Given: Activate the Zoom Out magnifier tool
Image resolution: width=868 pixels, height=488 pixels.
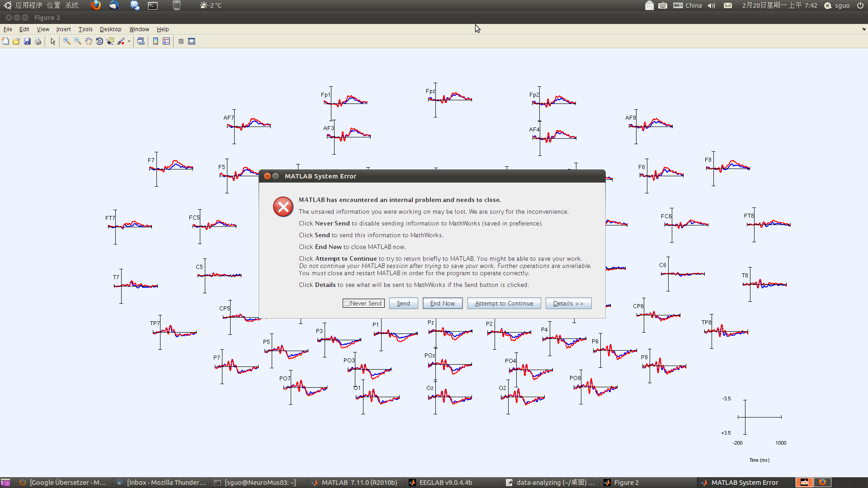Looking at the screenshot, I should point(78,41).
